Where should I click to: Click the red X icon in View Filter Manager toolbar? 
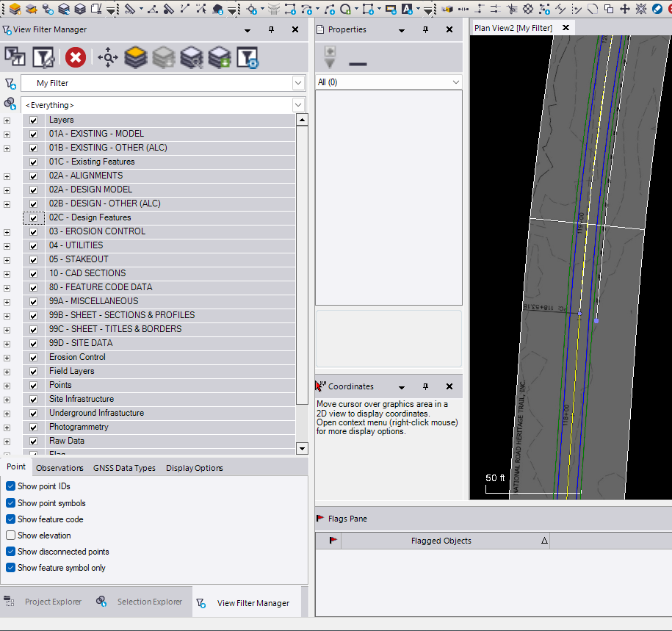pos(75,57)
